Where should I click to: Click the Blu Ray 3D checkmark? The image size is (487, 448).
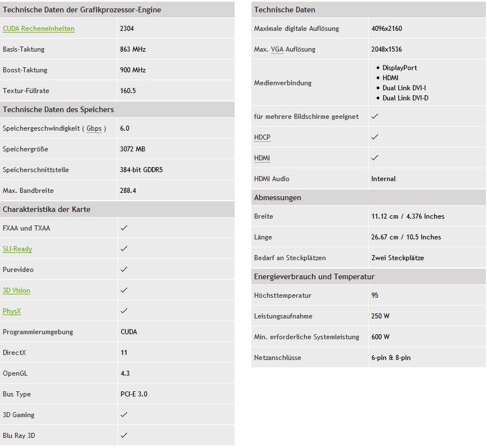(124, 436)
